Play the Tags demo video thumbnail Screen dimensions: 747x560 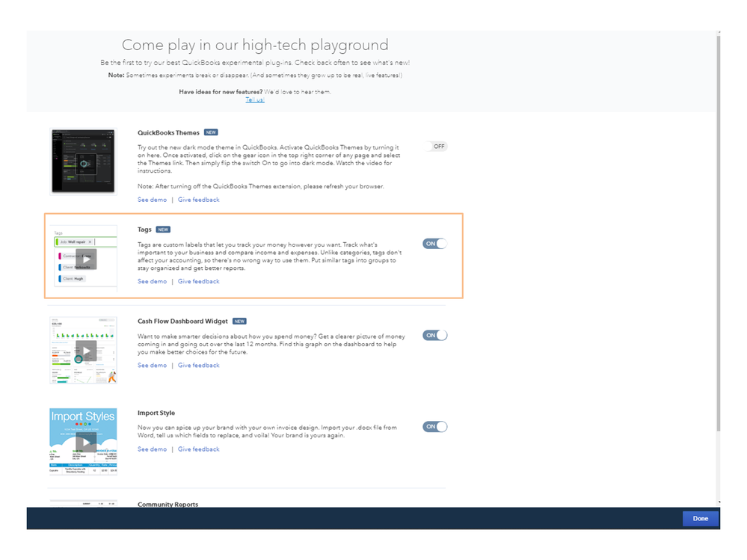point(86,259)
